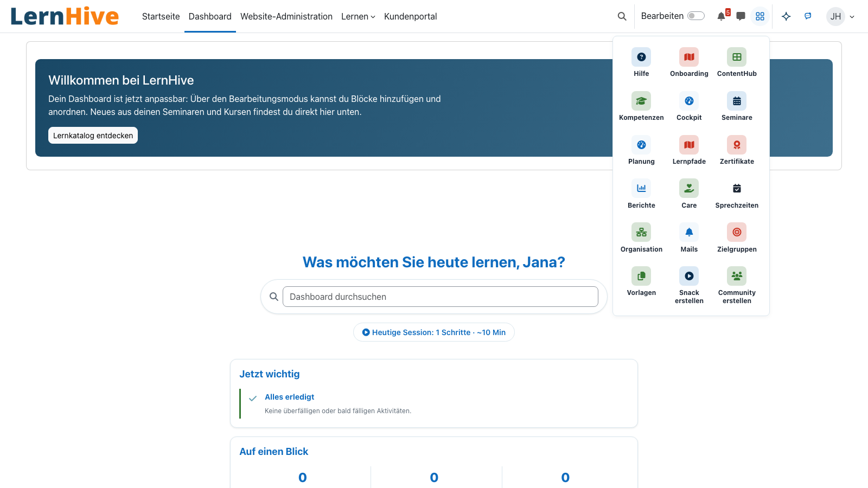Open the JH user menu dropdown
Viewport: 868px width, 488px height.
pyautogui.click(x=840, y=16)
